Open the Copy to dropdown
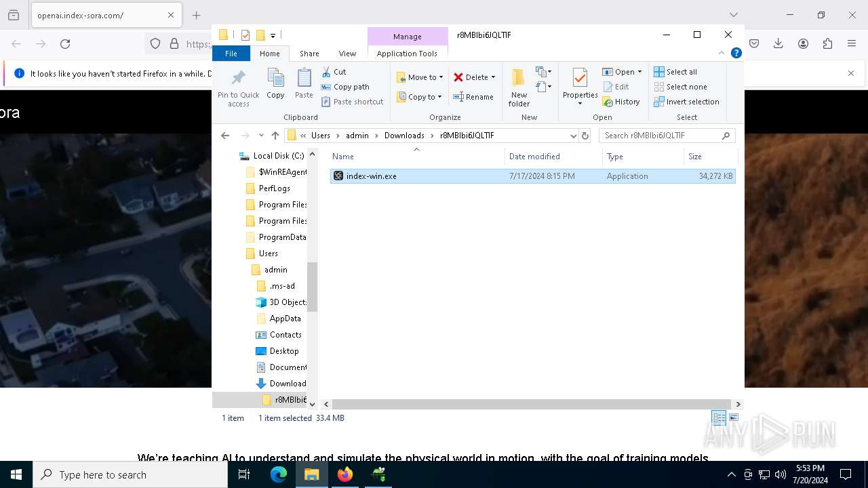Screen dimensions: 868x488 click(x=420, y=97)
